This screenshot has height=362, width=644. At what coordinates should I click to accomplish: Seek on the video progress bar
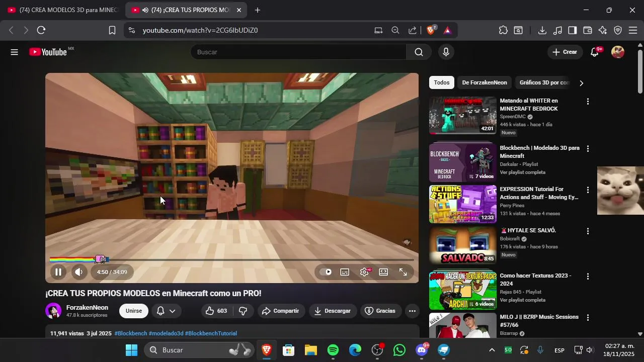pyautogui.click(x=231, y=260)
